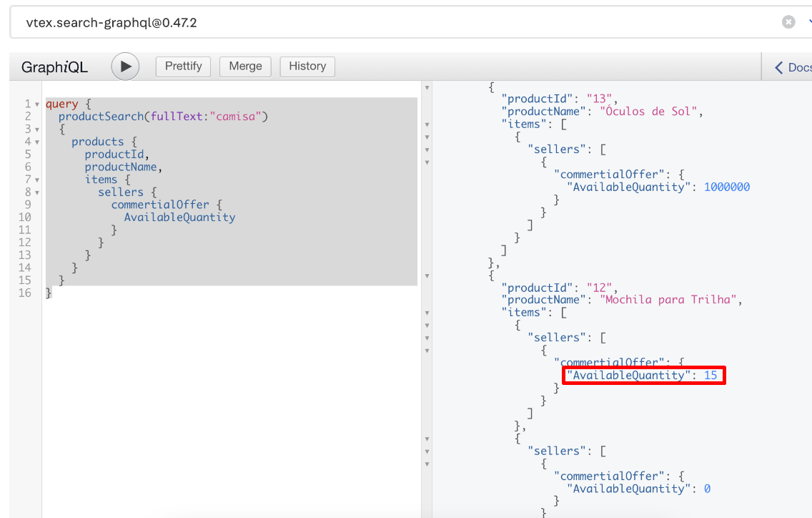This screenshot has height=518, width=812.
Task: Click commertialOffer field on line 9
Action: click(160, 205)
